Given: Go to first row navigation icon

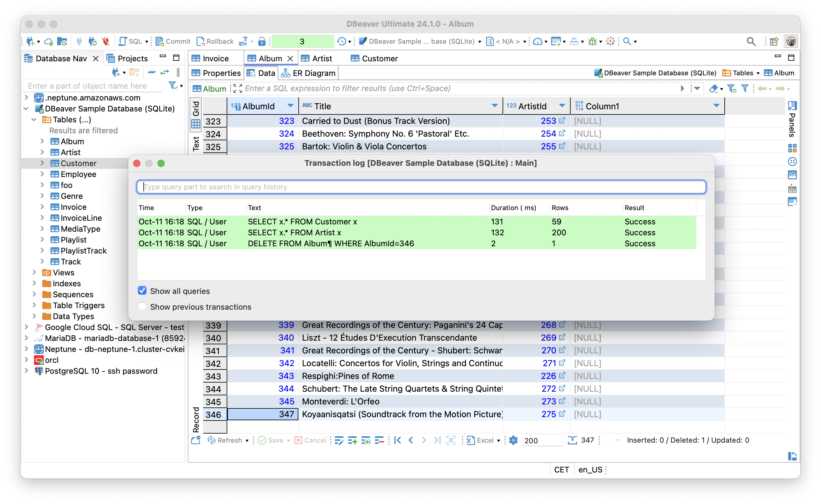Looking at the screenshot, I should point(397,440).
